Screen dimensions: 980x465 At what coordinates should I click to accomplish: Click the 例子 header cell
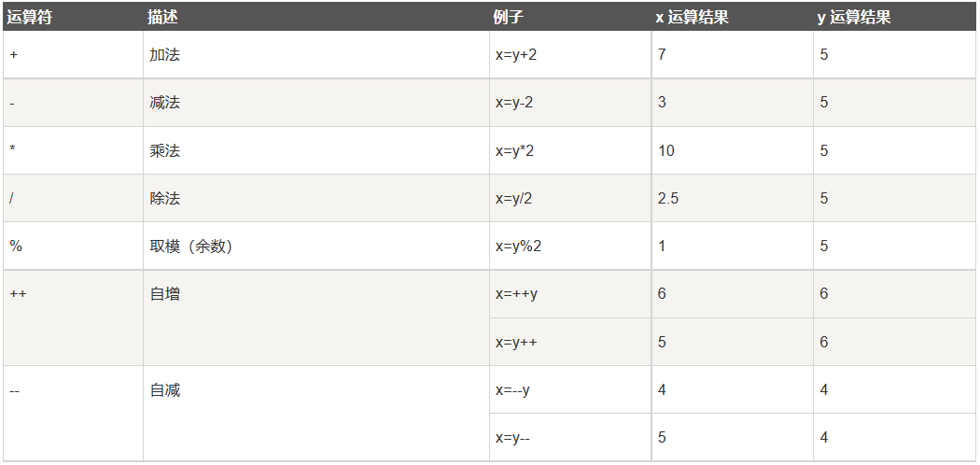[570, 17]
